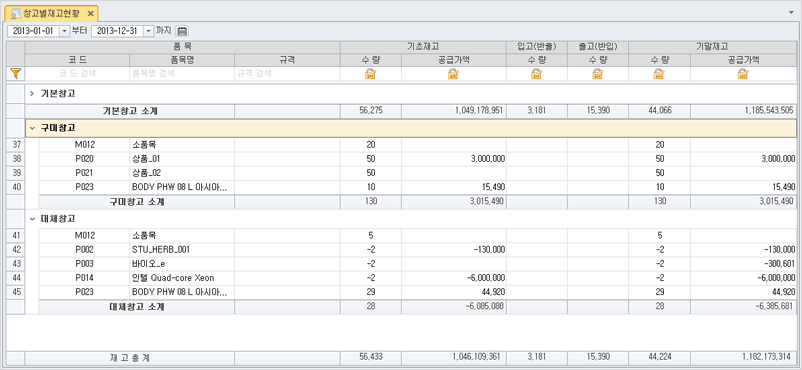802x370 pixels.
Task: Click the 창고별재고현황 tab icon
Action: pos(16,13)
